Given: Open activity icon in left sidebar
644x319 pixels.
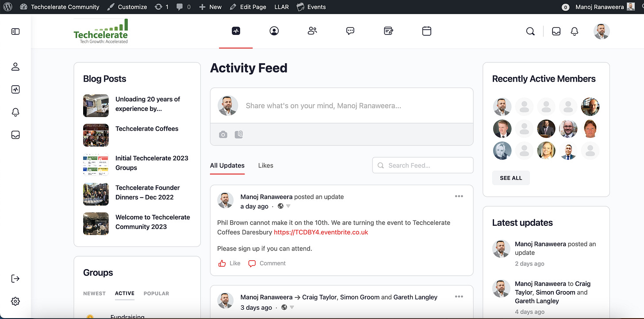Looking at the screenshot, I should point(15,90).
